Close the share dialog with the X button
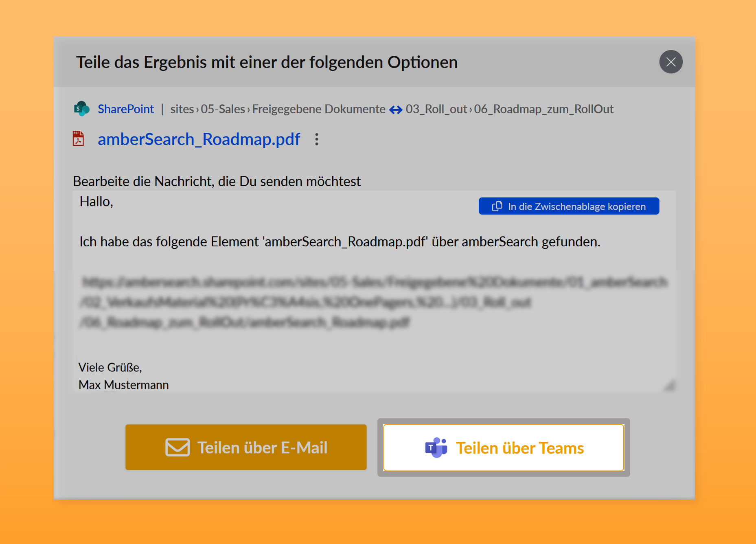The width and height of the screenshot is (756, 544). 671,62
